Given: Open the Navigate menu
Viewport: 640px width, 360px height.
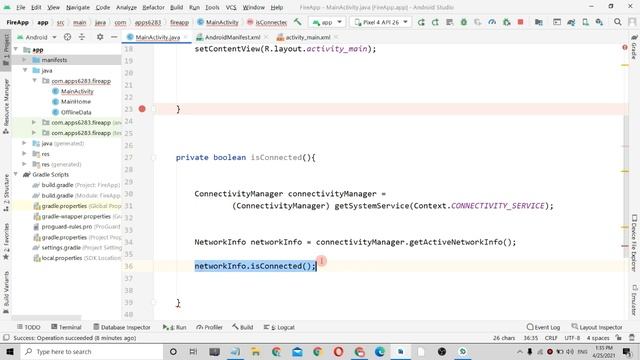Looking at the screenshot, I should (78, 7).
